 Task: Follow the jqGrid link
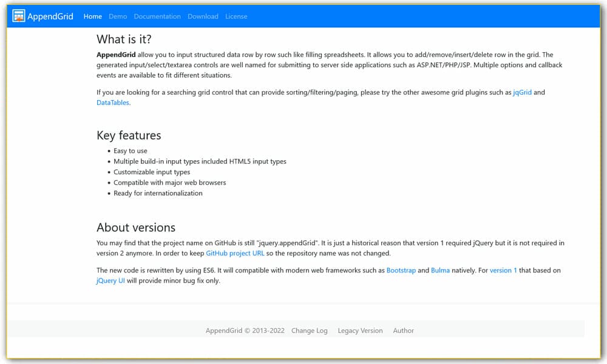pyautogui.click(x=522, y=92)
